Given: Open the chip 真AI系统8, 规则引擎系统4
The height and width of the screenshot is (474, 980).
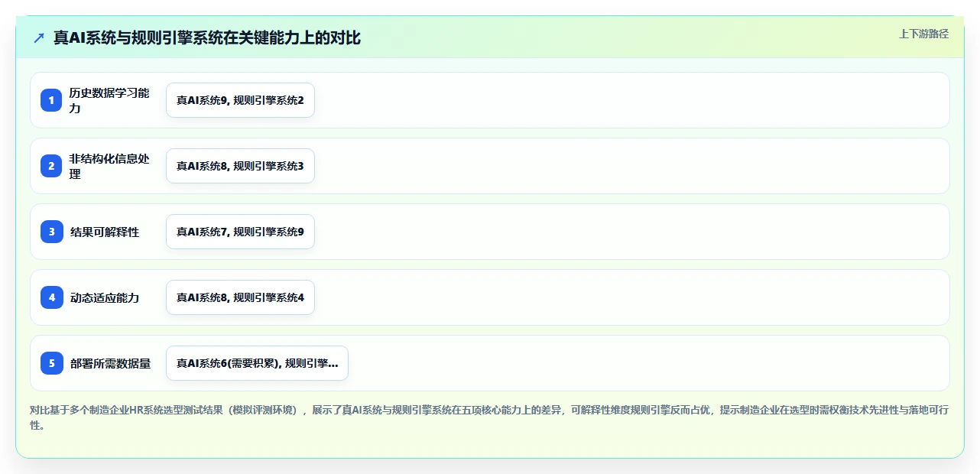Looking at the screenshot, I should click(x=240, y=297).
